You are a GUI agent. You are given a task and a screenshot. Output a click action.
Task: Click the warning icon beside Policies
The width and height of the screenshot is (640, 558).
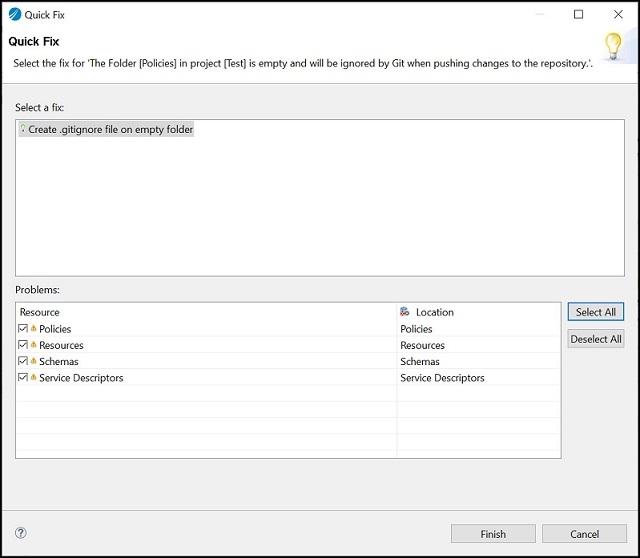click(x=33, y=329)
